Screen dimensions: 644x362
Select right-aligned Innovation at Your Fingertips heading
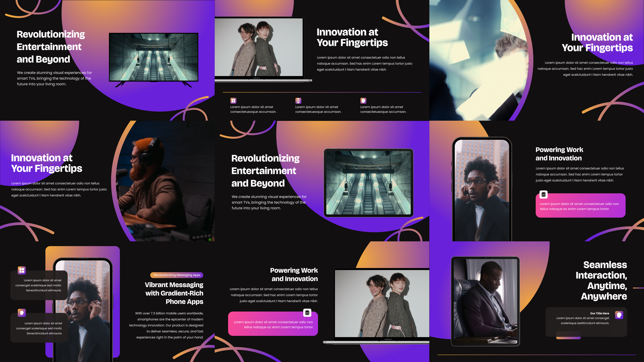pos(597,42)
